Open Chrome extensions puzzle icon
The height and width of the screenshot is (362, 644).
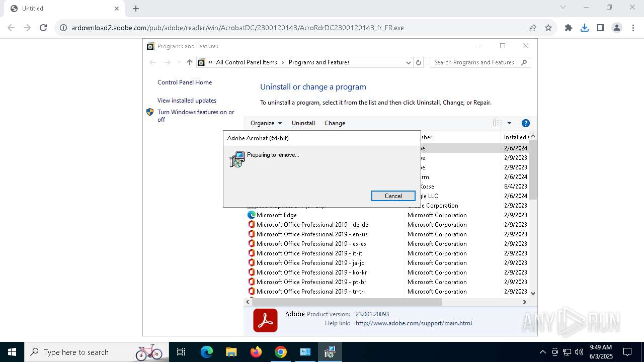point(569,28)
